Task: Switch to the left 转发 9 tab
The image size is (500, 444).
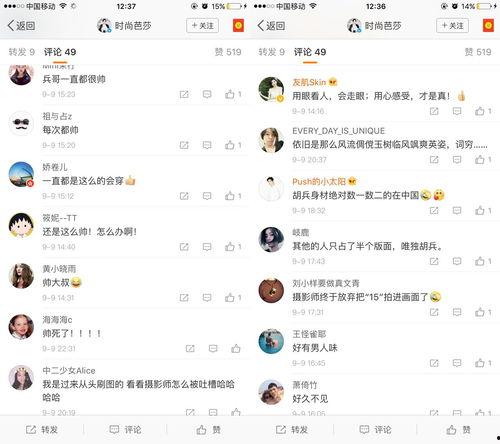Action: [x=22, y=52]
